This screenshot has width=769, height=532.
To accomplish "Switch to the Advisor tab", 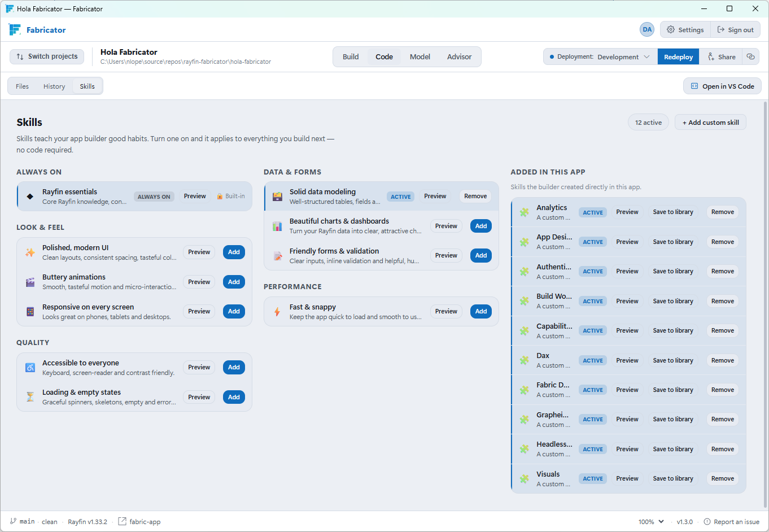I will tap(459, 56).
